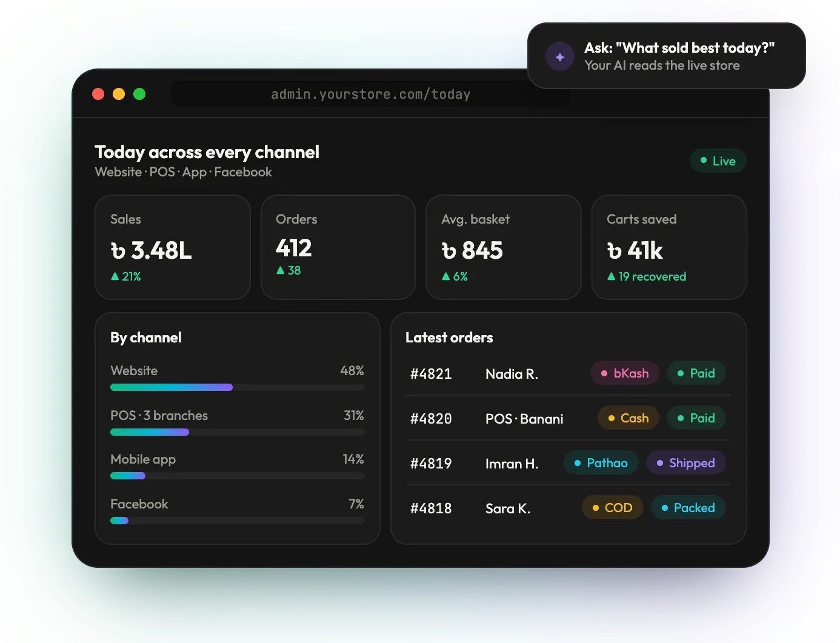840x643 pixels.
Task: Click the Cash payment tag on order #4820
Action: pos(628,418)
